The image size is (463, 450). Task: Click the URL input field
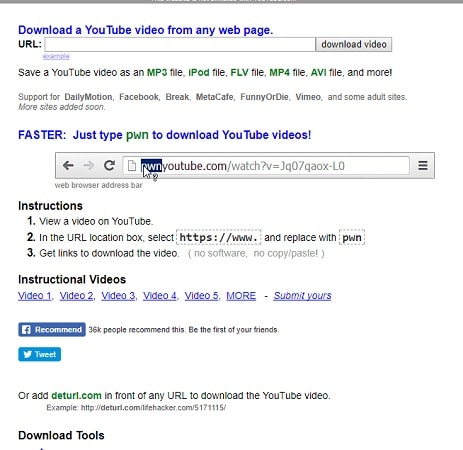(x=180, y=44)
